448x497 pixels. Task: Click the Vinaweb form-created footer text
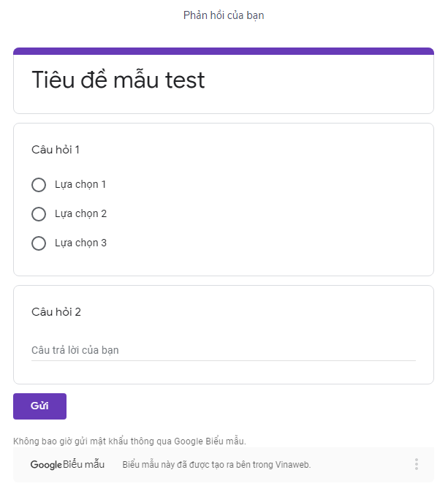pyautogui.click(x=216, y=465)
